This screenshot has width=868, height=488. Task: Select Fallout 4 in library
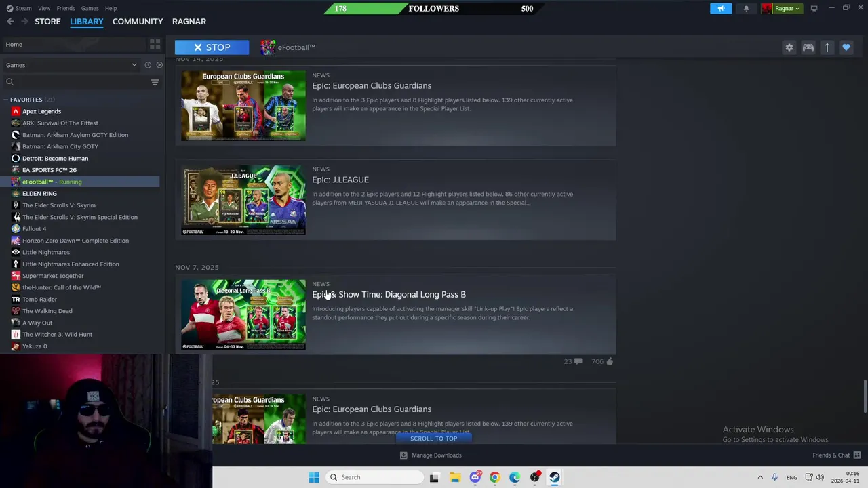tap(34, 229)
